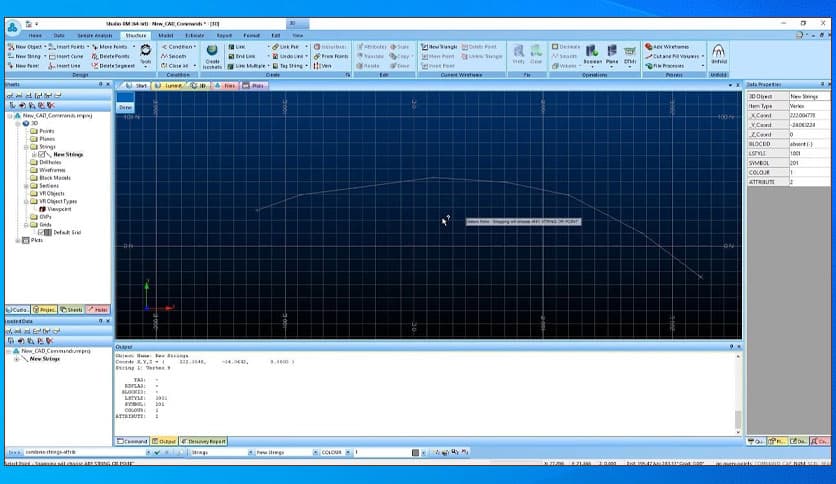Click the New Object tool in ribbon
Viewport: 836px width, 484px height.
click(x=25, y=47)
